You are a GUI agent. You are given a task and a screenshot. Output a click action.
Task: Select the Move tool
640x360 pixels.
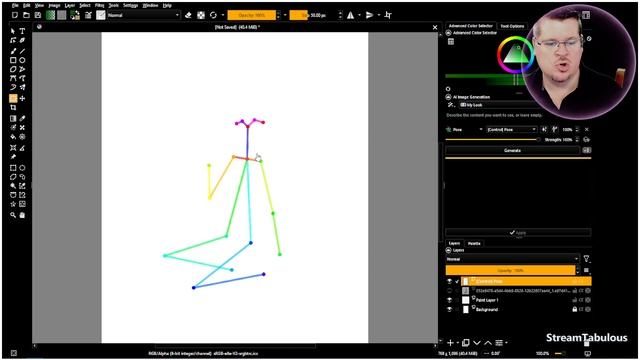click(22, 98)
